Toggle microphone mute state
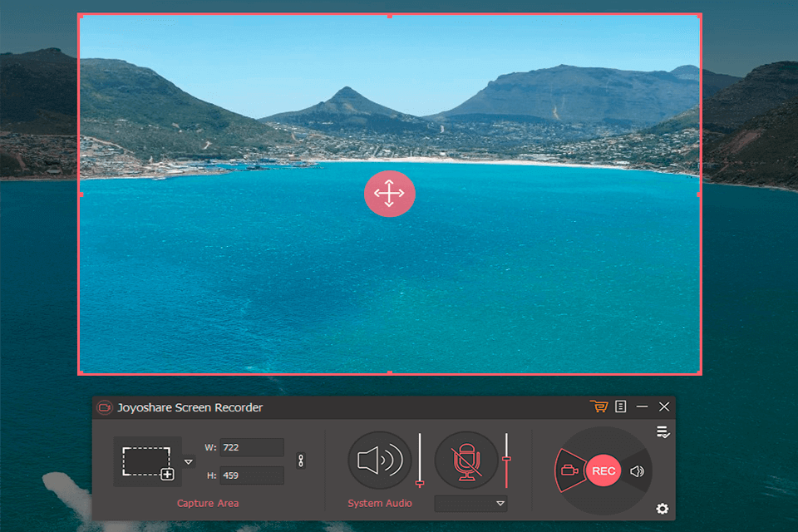798x532 pixels. pos(466,461)
